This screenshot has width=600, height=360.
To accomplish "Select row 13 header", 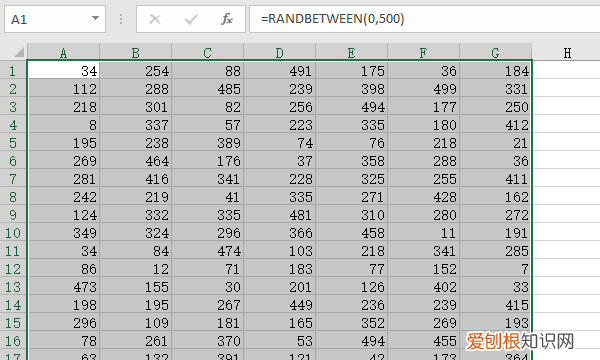I will point(13,287).
